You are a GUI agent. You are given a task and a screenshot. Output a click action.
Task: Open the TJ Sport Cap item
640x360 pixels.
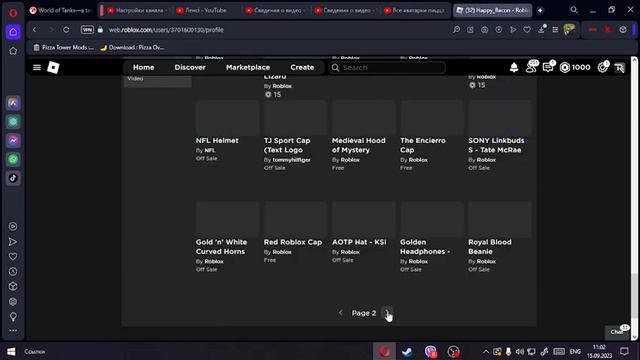[x=287, y=145]
